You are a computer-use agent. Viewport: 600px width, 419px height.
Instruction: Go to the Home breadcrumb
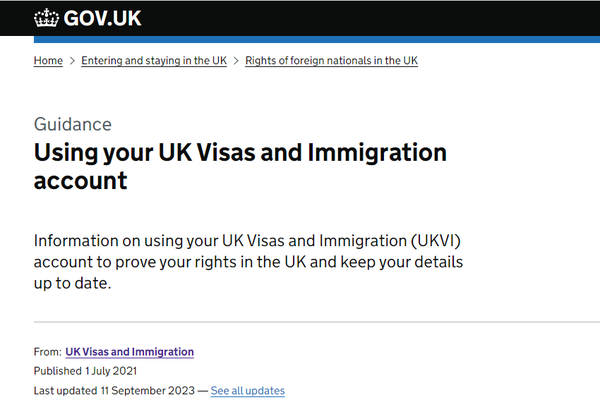(x=48, y=60)
